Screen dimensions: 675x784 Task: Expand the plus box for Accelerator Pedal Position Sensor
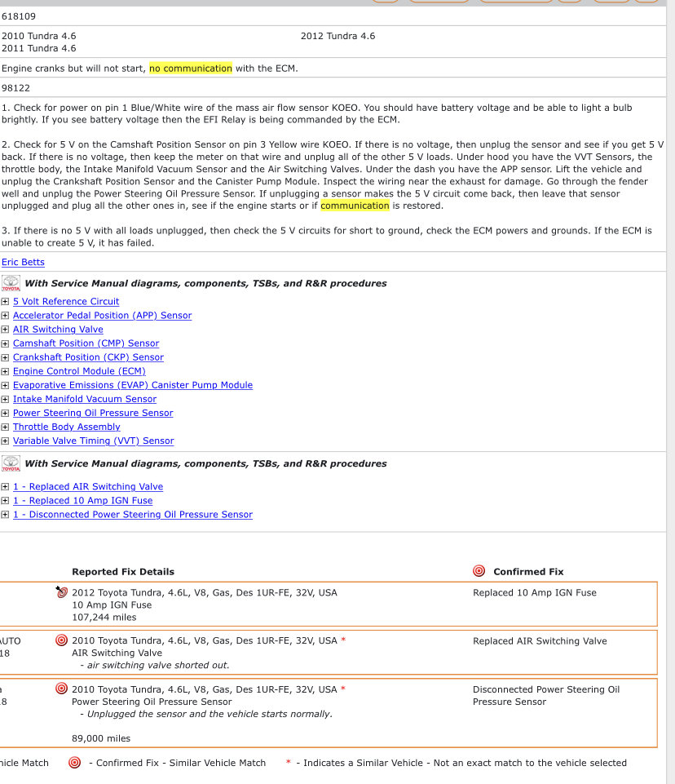[x=5, y=316]
